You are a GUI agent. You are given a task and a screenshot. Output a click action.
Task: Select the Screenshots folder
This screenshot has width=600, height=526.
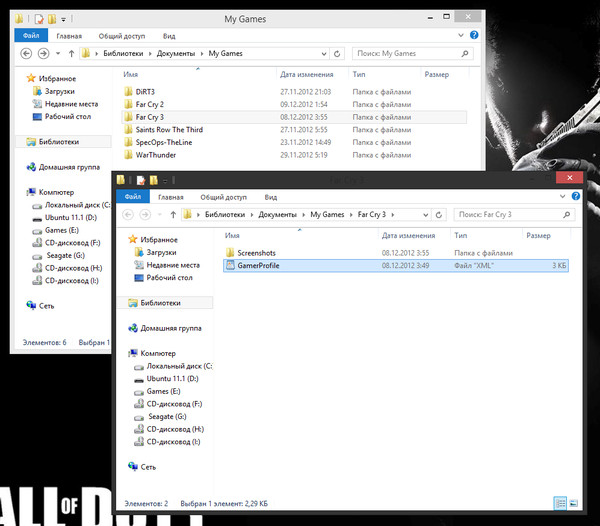coord(396,253)
